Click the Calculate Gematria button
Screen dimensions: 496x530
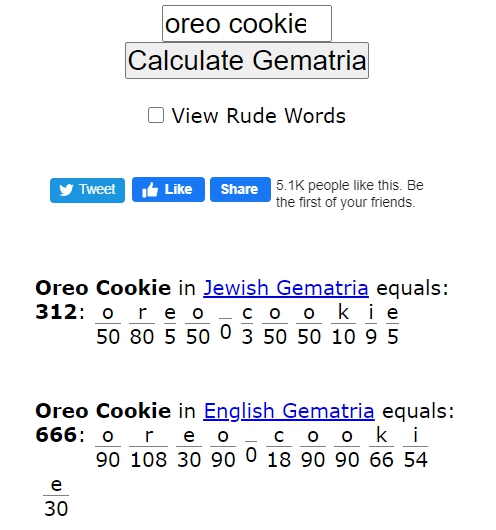247,61
